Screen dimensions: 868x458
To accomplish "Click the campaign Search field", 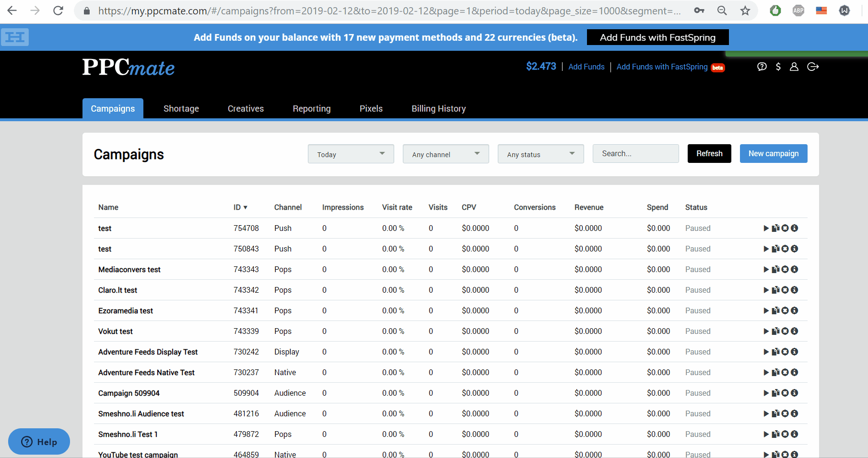I will tap(635, 153).
